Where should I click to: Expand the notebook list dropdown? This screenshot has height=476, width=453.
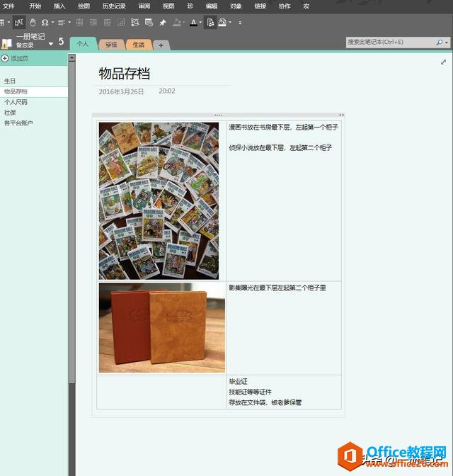pyautogui.click(x=51, y=44)
